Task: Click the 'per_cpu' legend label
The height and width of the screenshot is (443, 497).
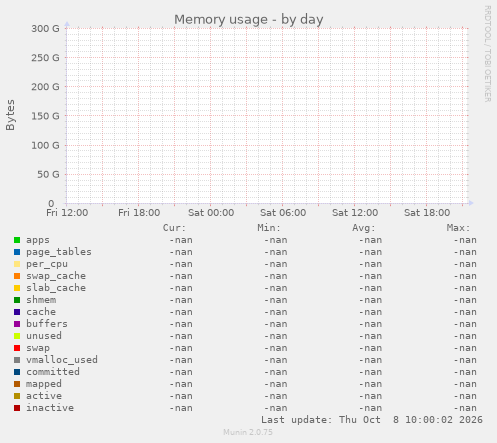Action: [x=47, y=264]
